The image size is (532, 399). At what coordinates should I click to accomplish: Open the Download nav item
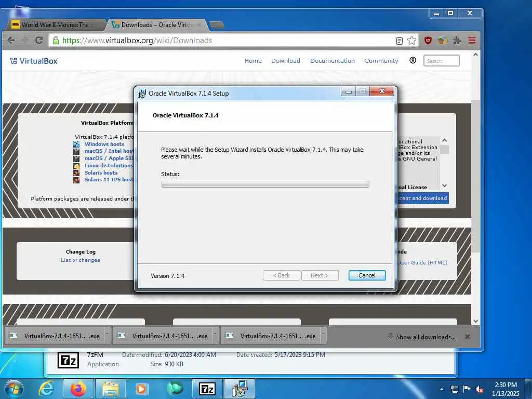(x=286, y=61)
